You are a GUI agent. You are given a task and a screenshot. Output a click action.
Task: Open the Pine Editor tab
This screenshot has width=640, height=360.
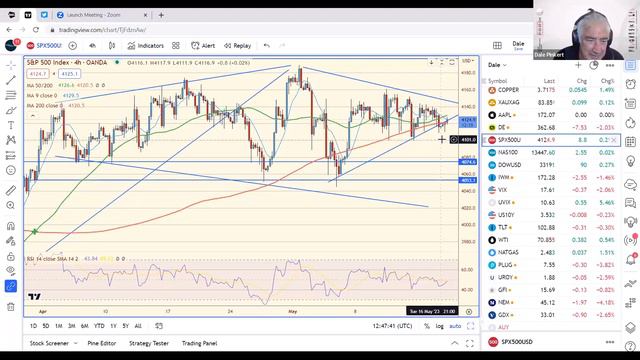point(102,343)
